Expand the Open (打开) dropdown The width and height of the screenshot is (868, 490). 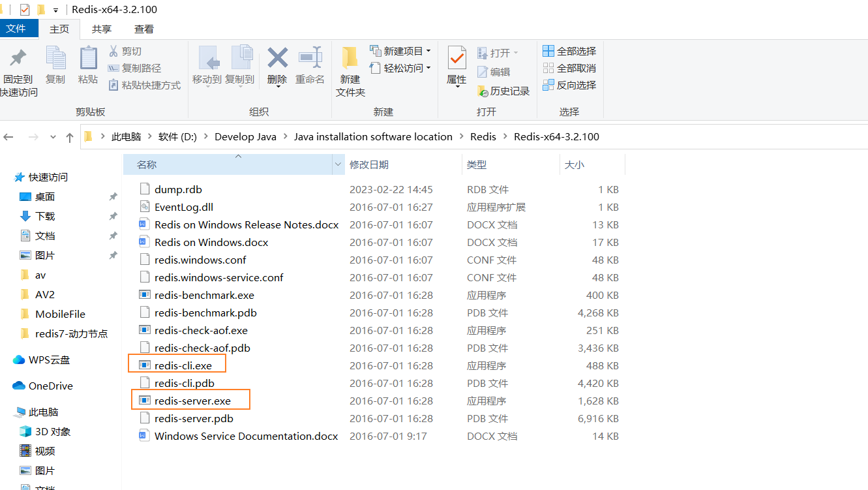pos(516,53)
